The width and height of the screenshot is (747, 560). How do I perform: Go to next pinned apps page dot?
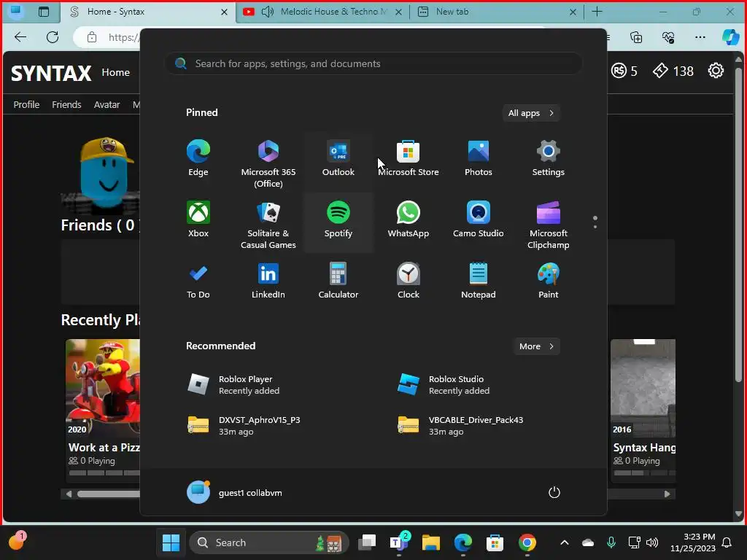(x=595, y=227)
